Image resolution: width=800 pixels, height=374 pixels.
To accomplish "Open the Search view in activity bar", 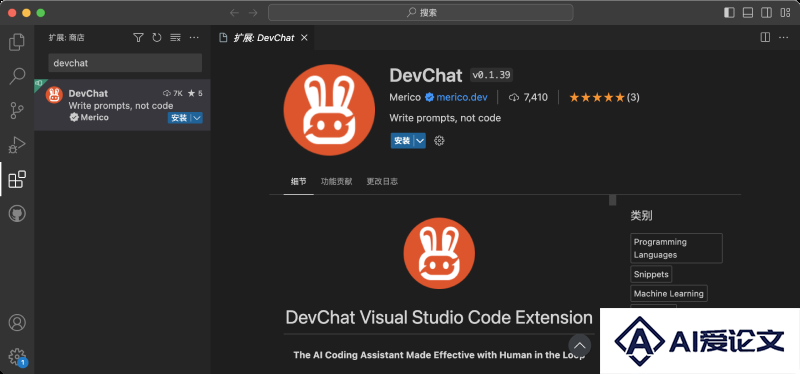I will [17, 76].
